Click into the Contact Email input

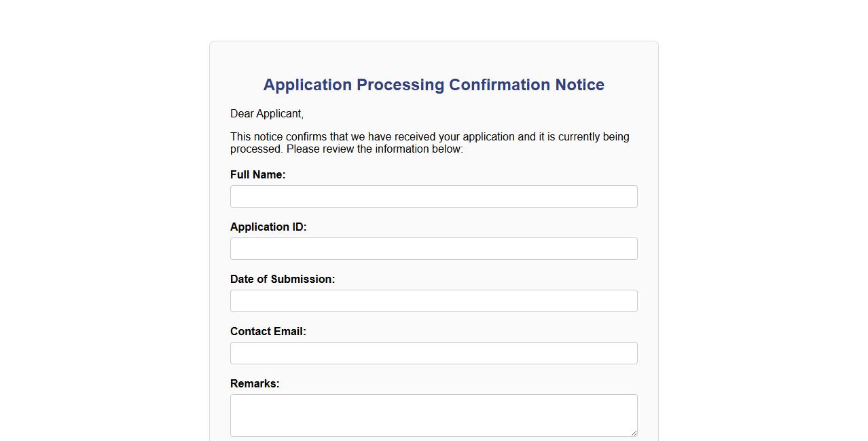pos(433,353)
